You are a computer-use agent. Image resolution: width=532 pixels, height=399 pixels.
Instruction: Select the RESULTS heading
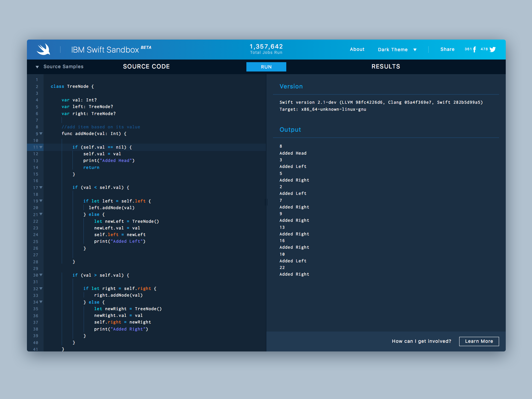[386, 66]
